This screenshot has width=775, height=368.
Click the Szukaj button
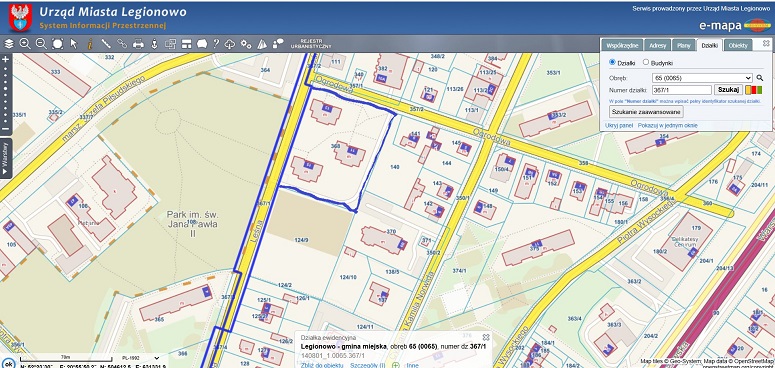click(x=728, y=90)
